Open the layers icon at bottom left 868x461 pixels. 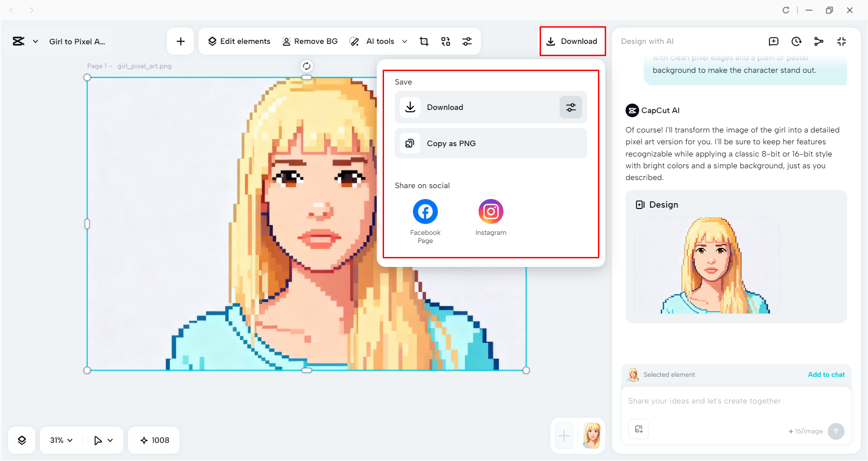pyautogui.click(x=21, y=439)
